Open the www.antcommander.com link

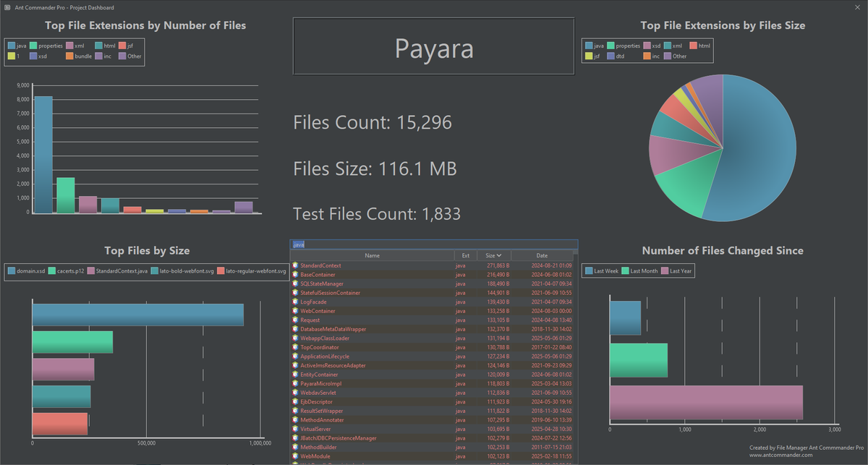coord(780,456)
